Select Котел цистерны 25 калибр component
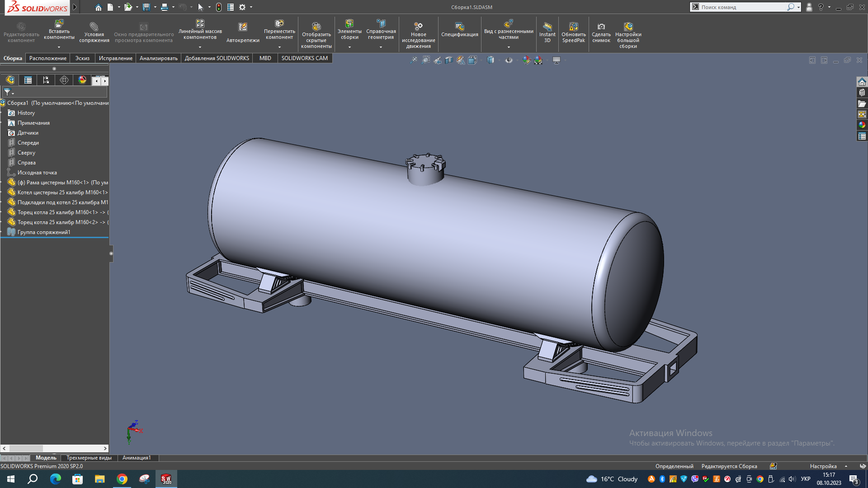868x488 pixels. (x=62, y=192)
